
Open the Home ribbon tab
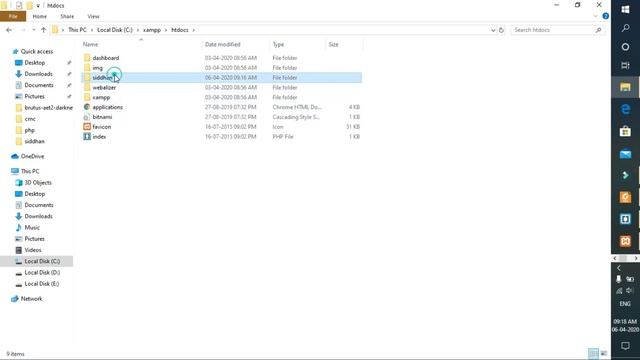tap(40, 16)
